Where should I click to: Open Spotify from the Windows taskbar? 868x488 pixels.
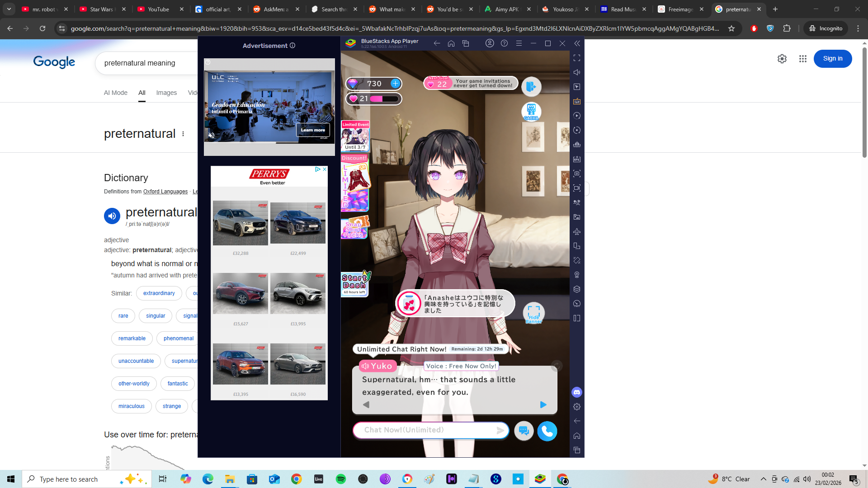pyautogui.click(x=341, y=479)
